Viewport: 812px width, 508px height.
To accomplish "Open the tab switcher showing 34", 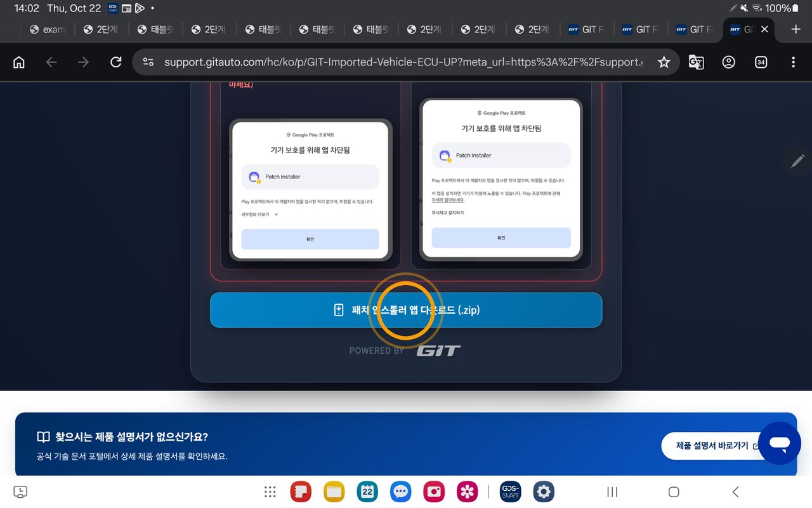I will (x=761, y=62).
